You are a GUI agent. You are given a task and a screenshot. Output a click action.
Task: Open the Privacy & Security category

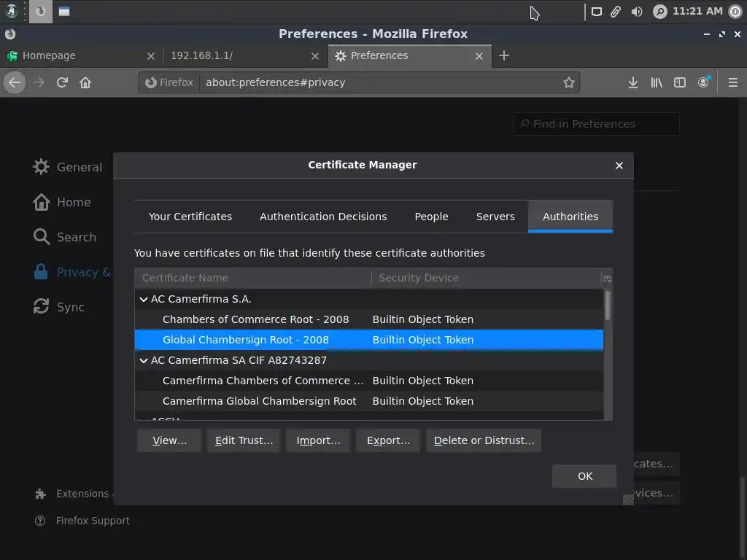72,272
